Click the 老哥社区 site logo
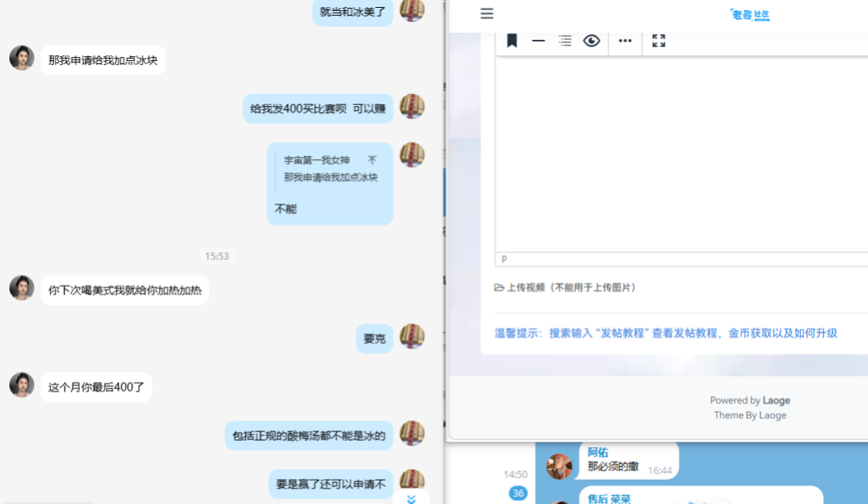 749,15
